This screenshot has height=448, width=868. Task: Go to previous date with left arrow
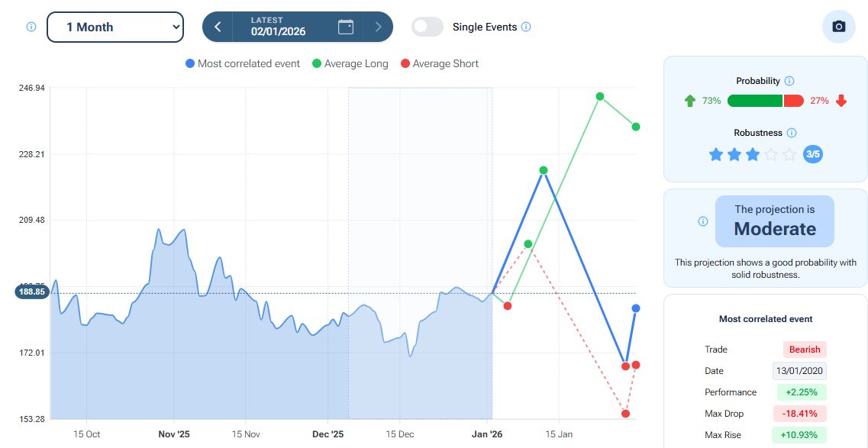pyautogui.click(x=218, y=27)
